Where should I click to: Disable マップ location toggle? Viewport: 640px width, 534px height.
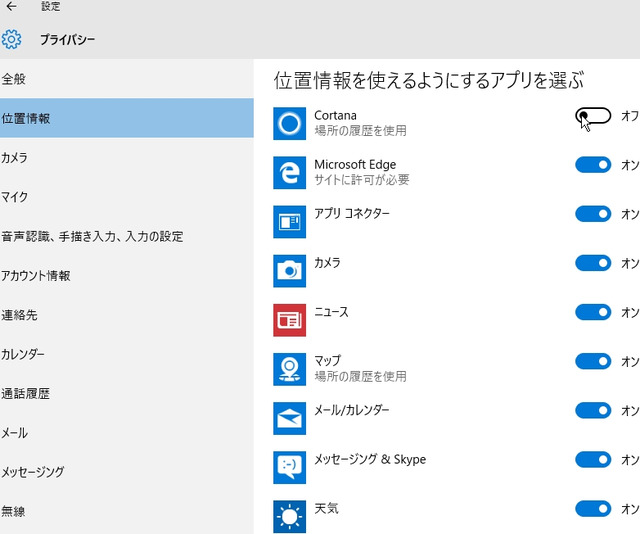coord(593,361)
